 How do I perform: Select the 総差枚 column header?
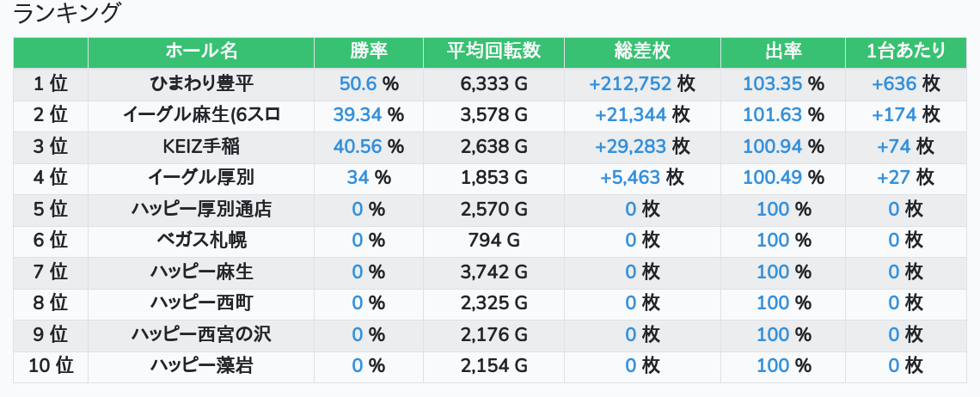pyautogui.click(x=642, y=52)
